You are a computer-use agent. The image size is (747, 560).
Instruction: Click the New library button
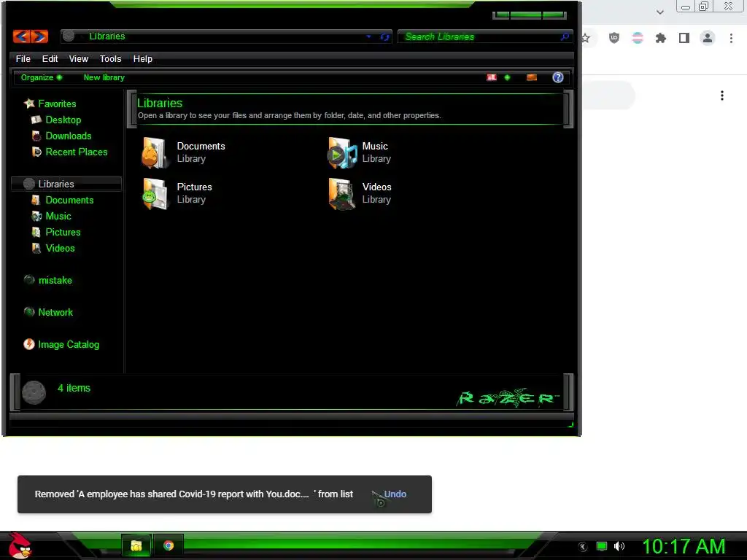[x=104, y=77]
